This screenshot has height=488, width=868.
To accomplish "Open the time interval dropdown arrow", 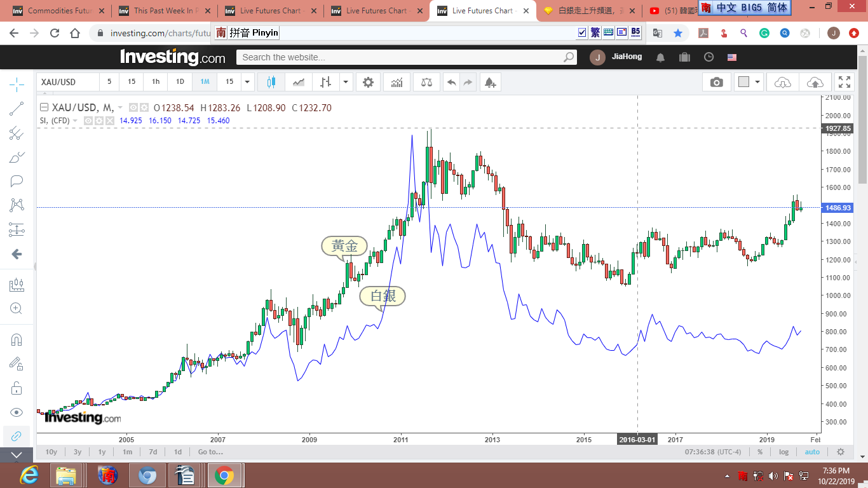I will point(247,82).
